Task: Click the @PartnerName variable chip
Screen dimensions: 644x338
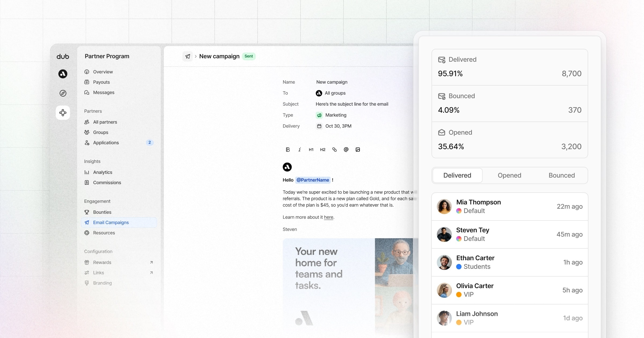Action: tap(313, 180)
